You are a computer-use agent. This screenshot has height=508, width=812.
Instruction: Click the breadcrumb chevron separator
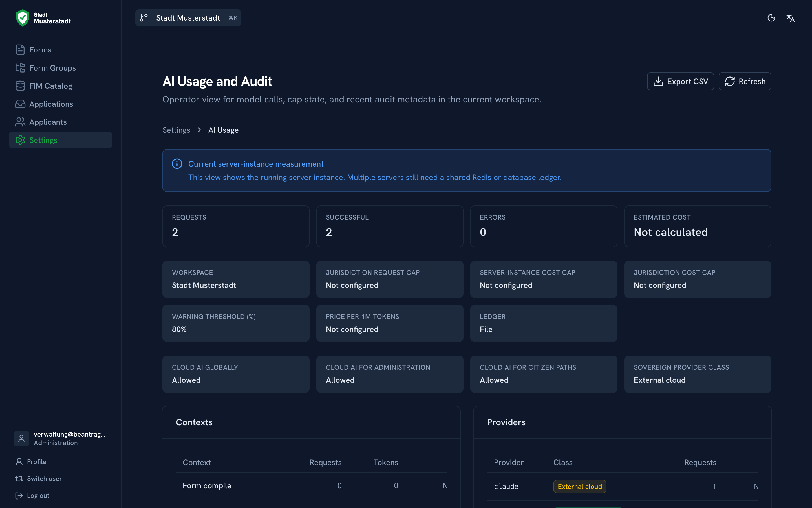199,130
